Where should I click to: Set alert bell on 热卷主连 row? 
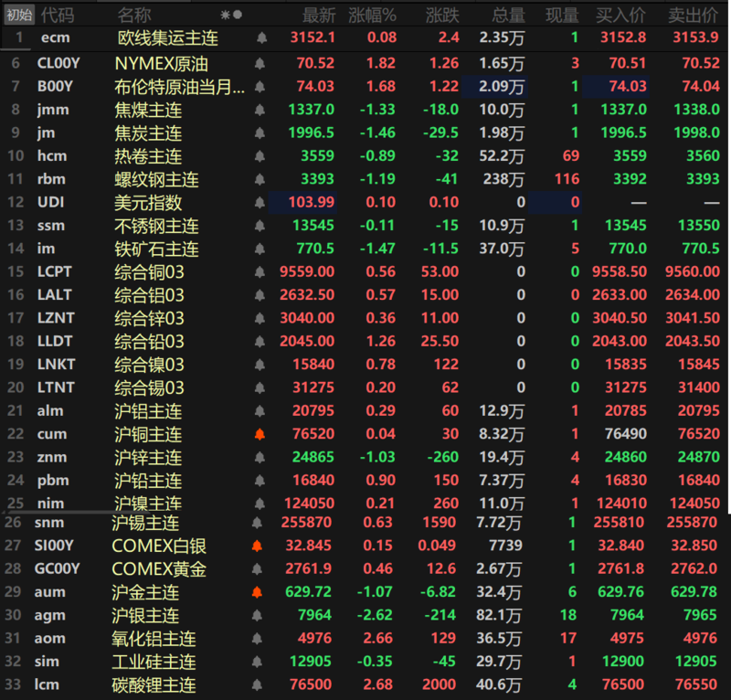tap(260, 156)
